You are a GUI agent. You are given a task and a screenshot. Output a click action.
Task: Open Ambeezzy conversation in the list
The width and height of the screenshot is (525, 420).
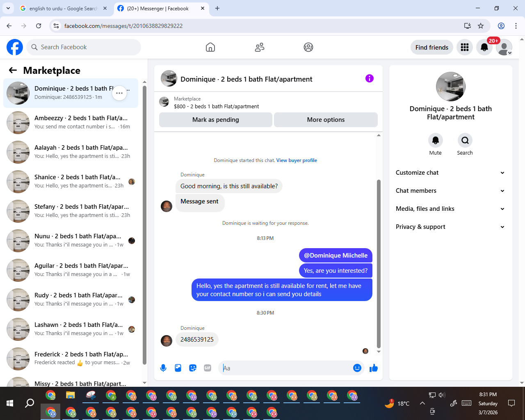click(x=71, y=123)
